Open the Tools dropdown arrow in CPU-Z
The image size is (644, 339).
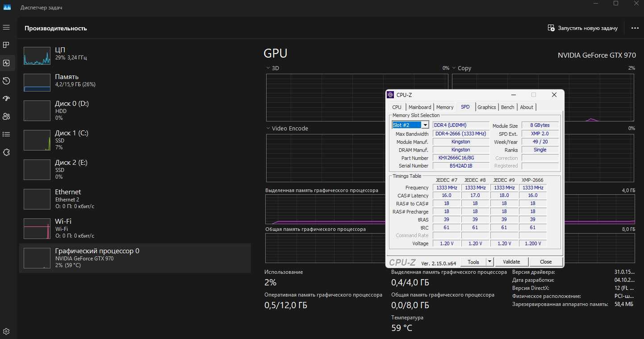pos(490,262)
